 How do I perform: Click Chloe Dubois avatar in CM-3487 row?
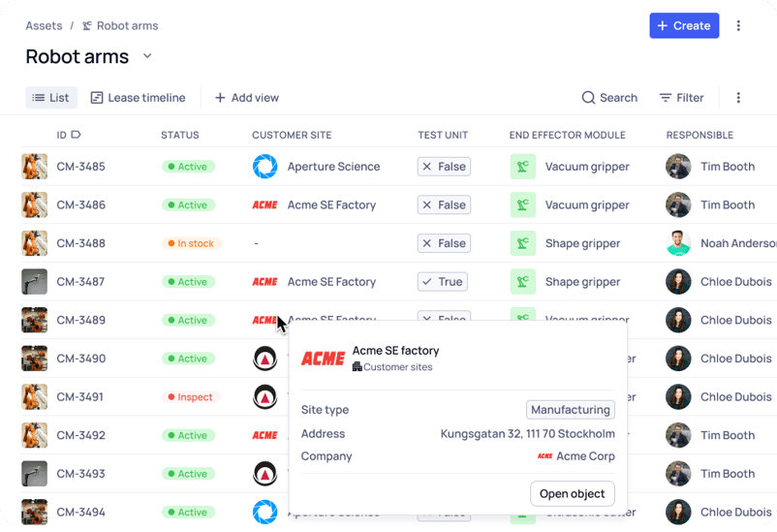click(x=678, y=282)
